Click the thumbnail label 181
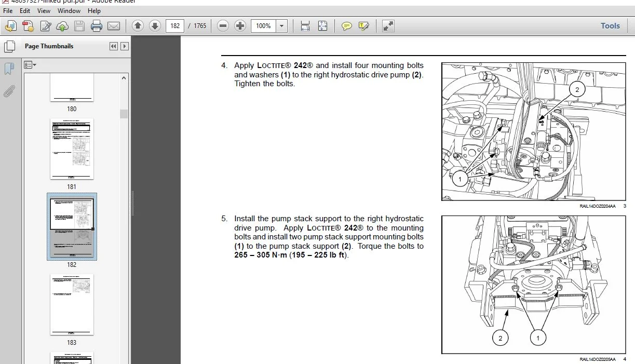The width and height of the screenshot is (635, 364). (x=72, y=187)
